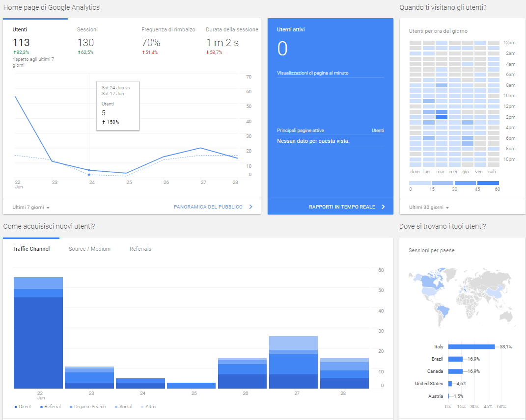Click chevron next to Panoramica del pubblico
The height and width of the screenshot is (420, 526).
tap(250, 207)
